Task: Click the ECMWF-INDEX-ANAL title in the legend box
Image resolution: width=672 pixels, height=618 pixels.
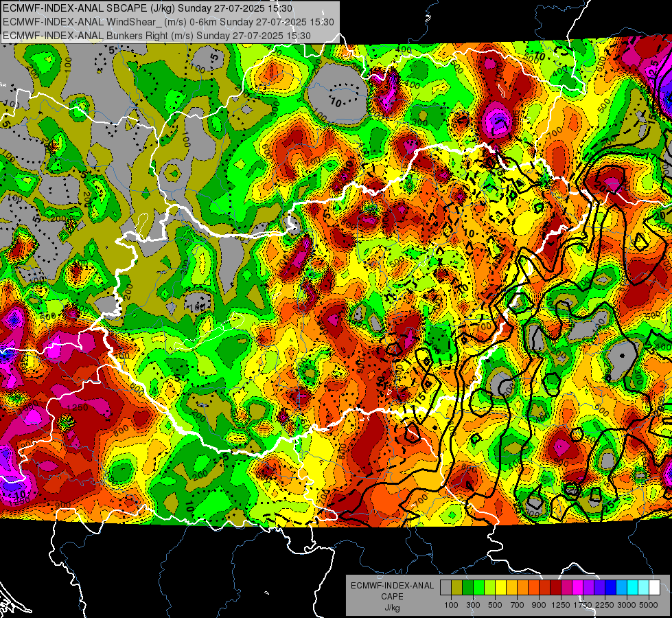Action: click(392, 586)
